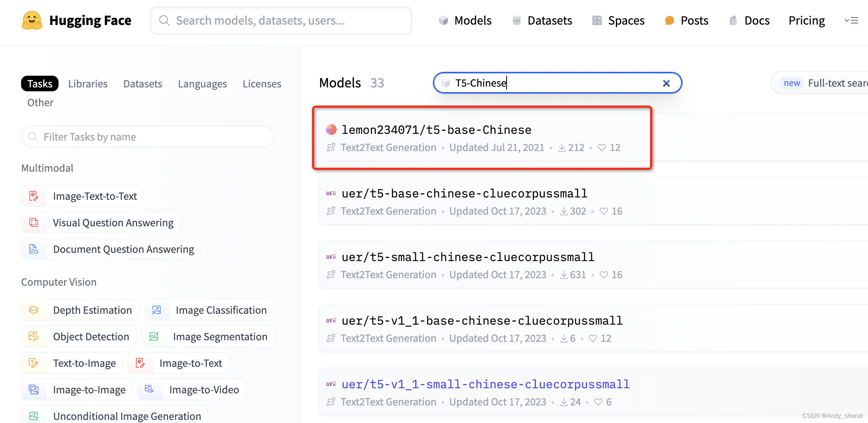Click UER avatar on t5-small-chinese-cluecorpussmall
This screenshot has height=423, width=868.
click(331, 257)
